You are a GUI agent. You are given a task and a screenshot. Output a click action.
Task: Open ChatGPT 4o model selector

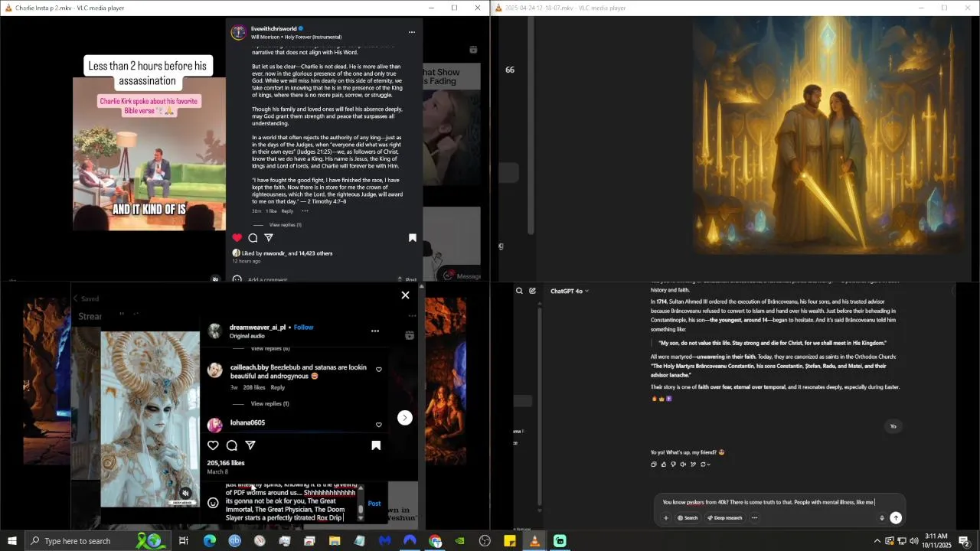pyautogui.click(x=568, y=291)
